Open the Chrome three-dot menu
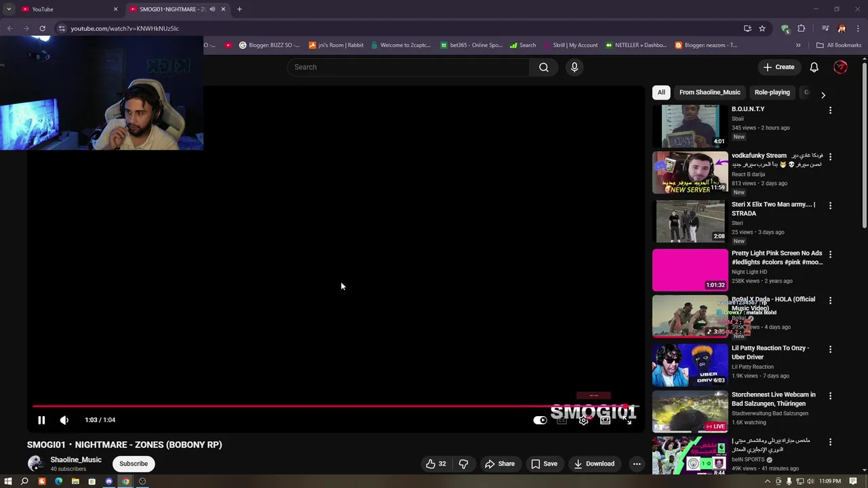This screenshot has width=868, height=488. coord(857,28)
